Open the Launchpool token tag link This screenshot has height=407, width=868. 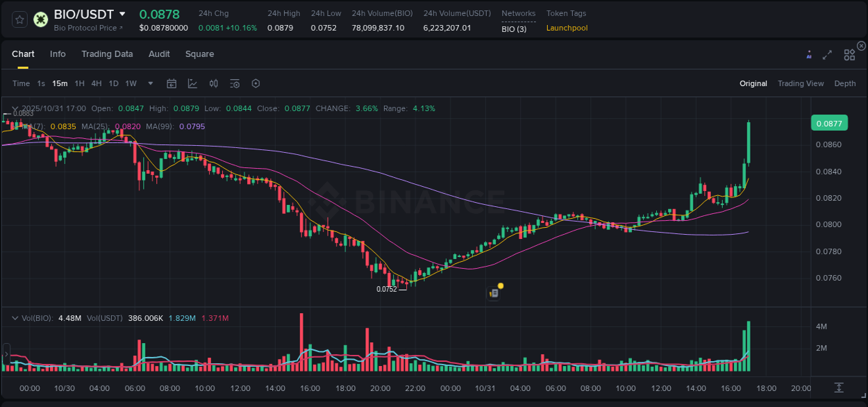tap(566, 28)
